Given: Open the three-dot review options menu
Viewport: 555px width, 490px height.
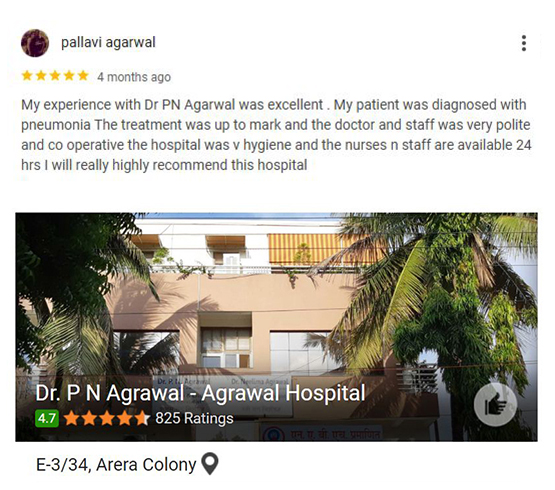Looking at the screenshot, I should click(x=524, y=43).
